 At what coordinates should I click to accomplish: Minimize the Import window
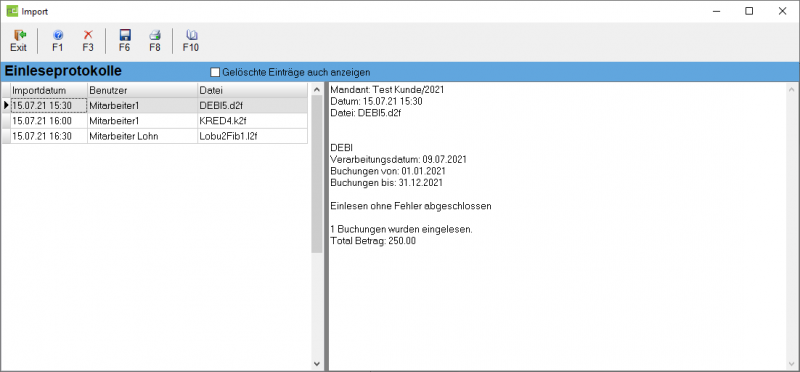pyautogui.click(x=716, y=11)
